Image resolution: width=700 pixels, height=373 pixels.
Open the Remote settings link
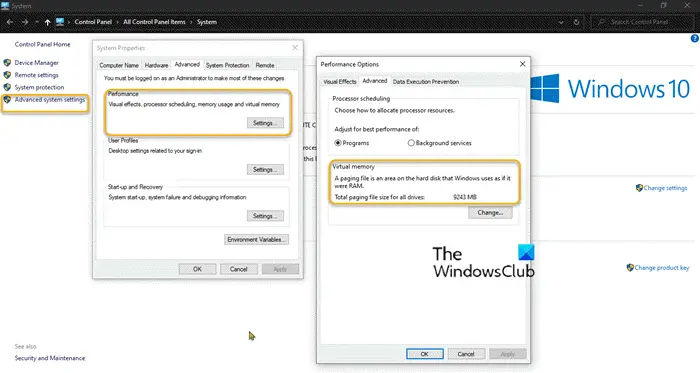[x=37, y=75]
